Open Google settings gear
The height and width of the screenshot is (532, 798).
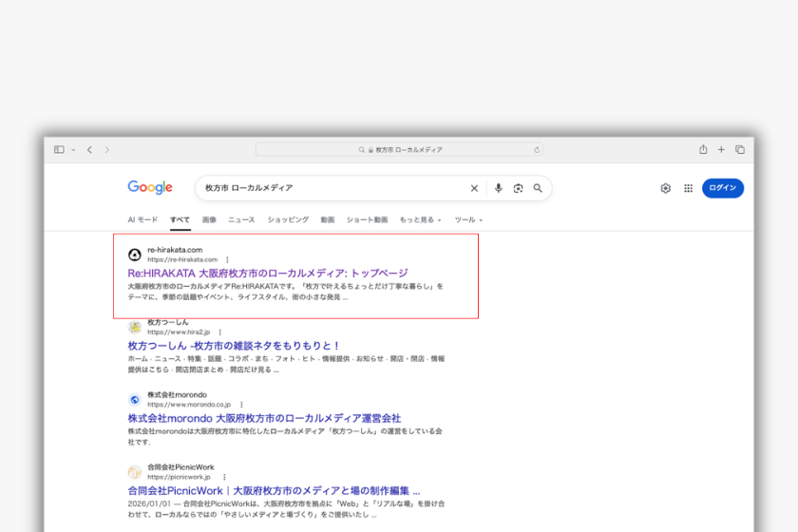point(666,188)
